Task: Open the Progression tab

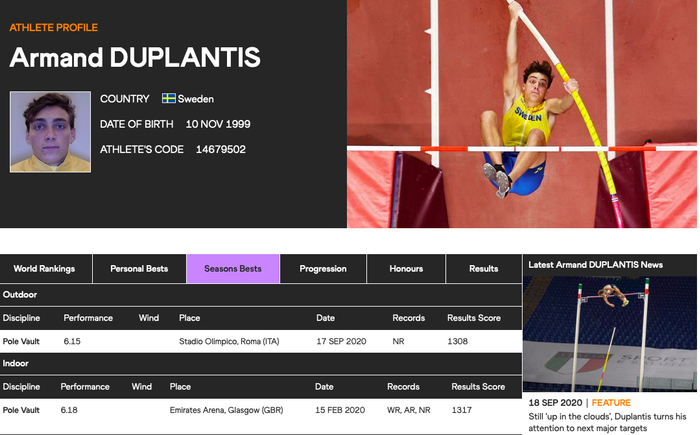Action: pos(323,269)
